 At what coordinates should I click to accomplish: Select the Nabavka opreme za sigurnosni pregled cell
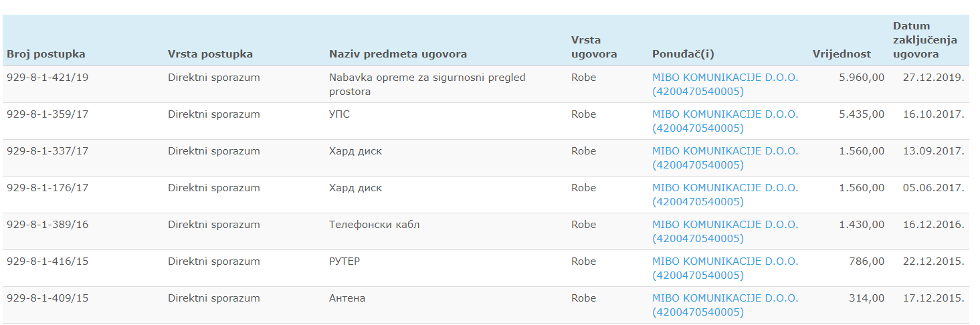427,84
